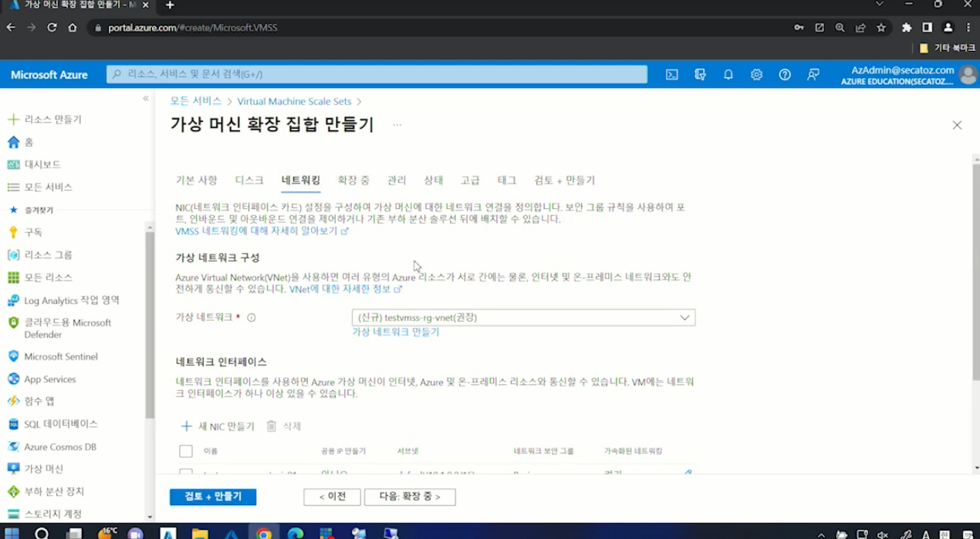The width and height of the screenshot is (980, 539).
Task: Click the info icon next to 가상 네트워크
Action: tap(252, 317)
